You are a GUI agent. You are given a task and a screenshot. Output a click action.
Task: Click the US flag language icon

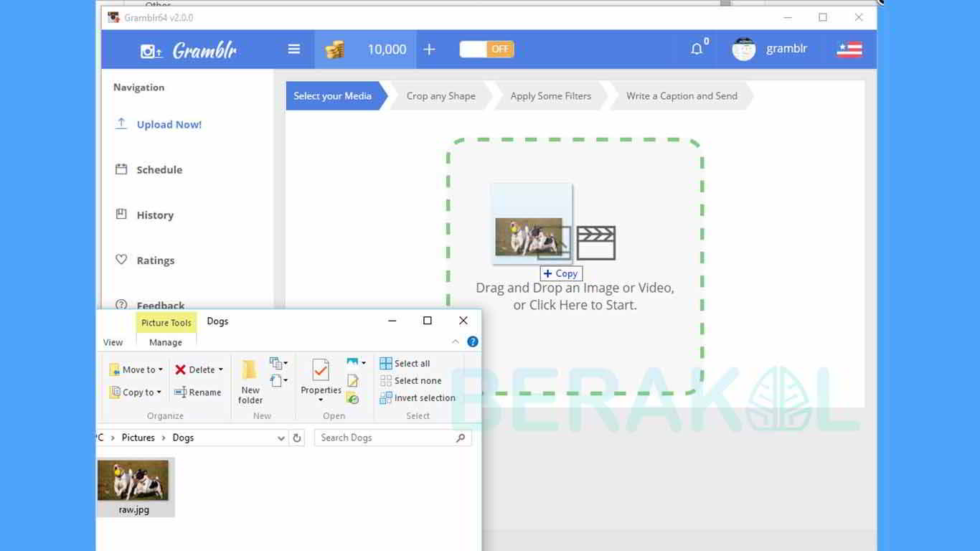849,49
